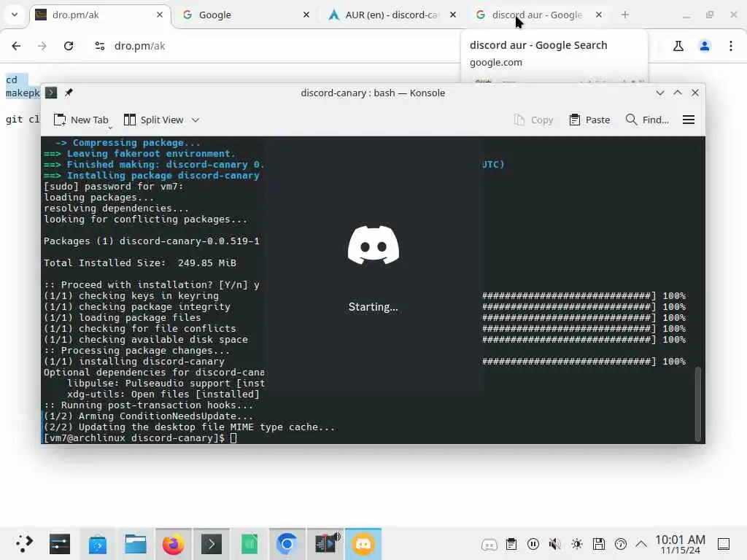
Task: Open Chrome Labs flask icon
Action: click(x=678, y=46)
